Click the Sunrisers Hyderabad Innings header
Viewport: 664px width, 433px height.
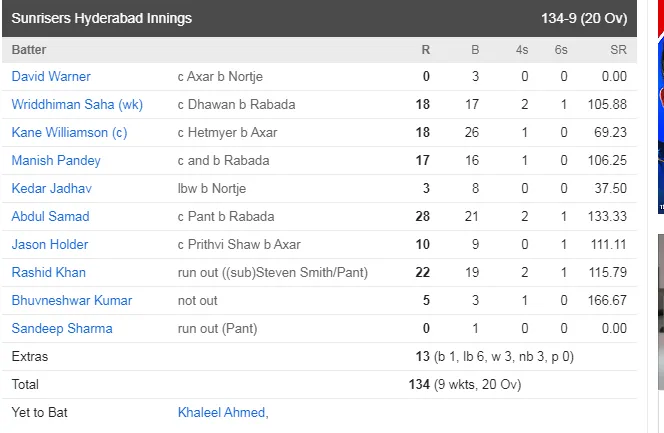click(102, 18)
